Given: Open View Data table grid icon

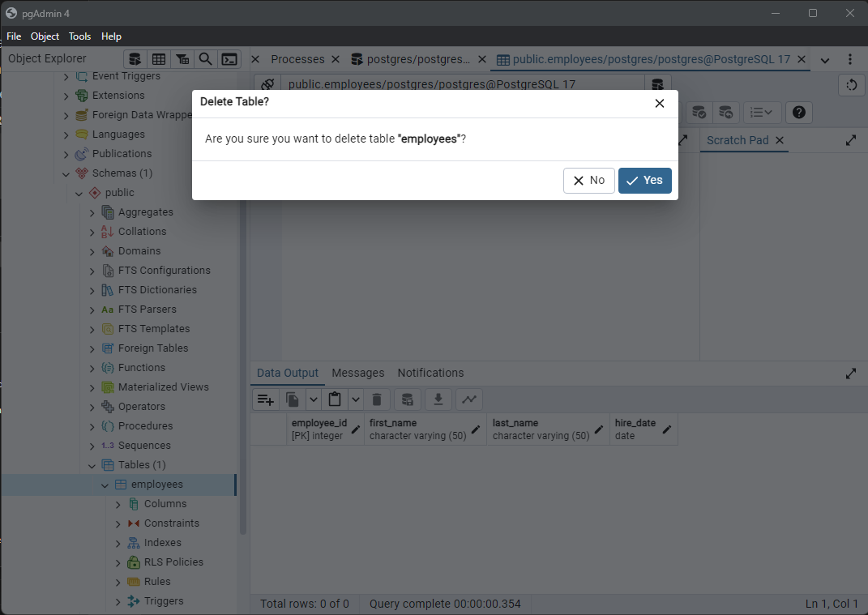Looking at the screenshot, I should click(x=159, y=58).
